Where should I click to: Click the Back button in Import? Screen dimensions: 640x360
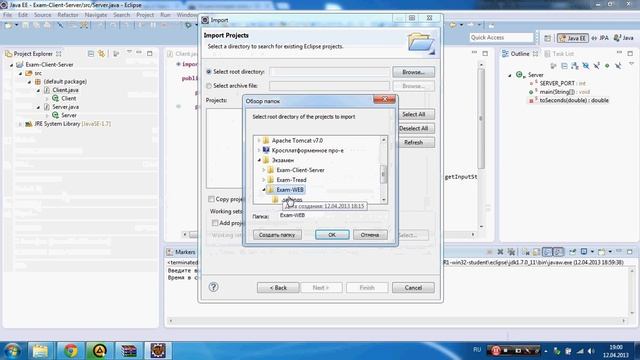point(278,288)
